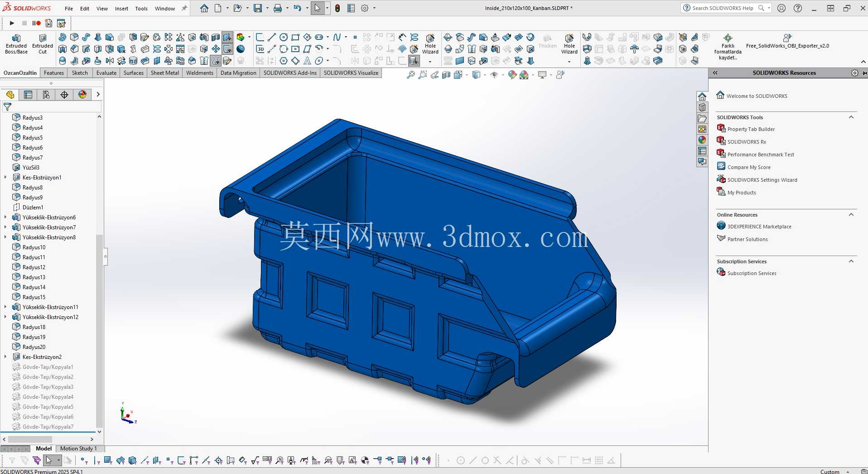Click the Extruded Cut tool
Image resolution: width=868 pixels, height=474 pixels.
tap(43, 44)
